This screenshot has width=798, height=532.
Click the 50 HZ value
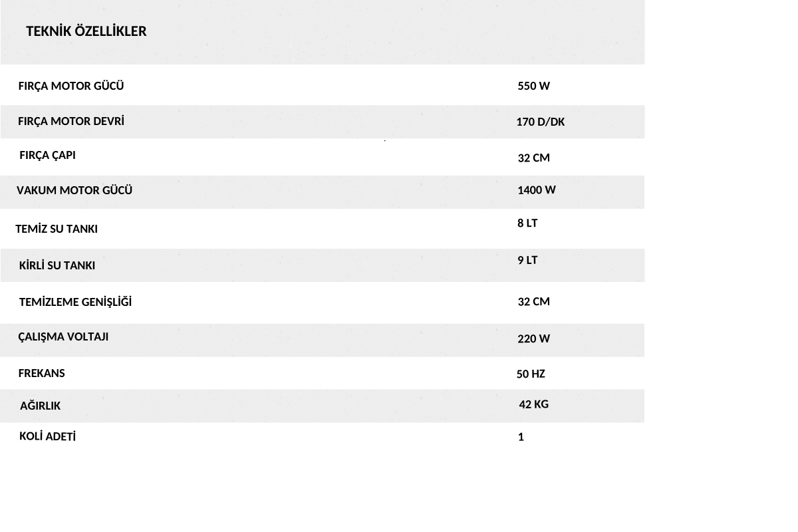[x=531, y=374]
